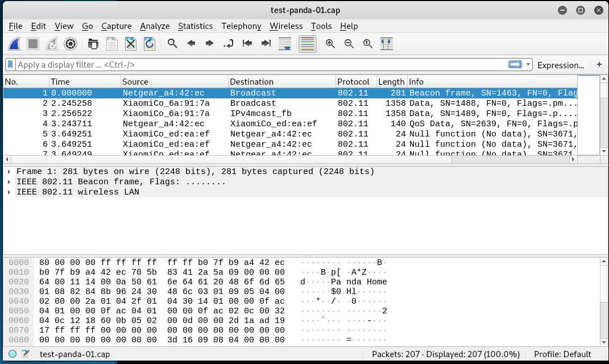The image size is (609, 364).
Task: Sort by Destination column header
Action: (282, 81)
